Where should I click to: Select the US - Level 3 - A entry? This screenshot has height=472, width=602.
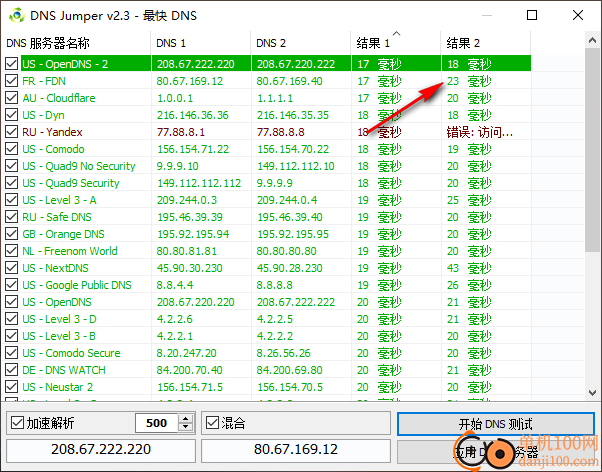click(59, 200)
